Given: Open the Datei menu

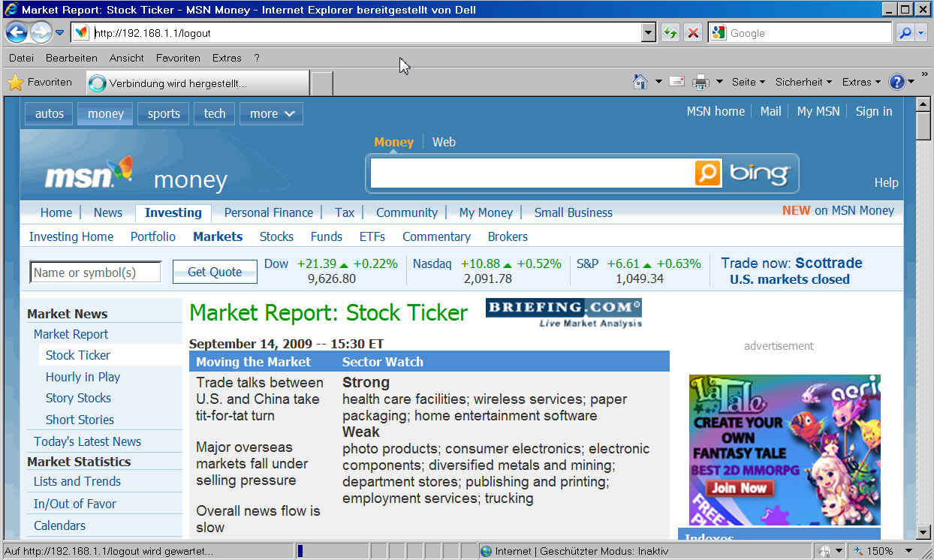Looking at the screenshot, I should pyautogui.click(x=21, y=58).
